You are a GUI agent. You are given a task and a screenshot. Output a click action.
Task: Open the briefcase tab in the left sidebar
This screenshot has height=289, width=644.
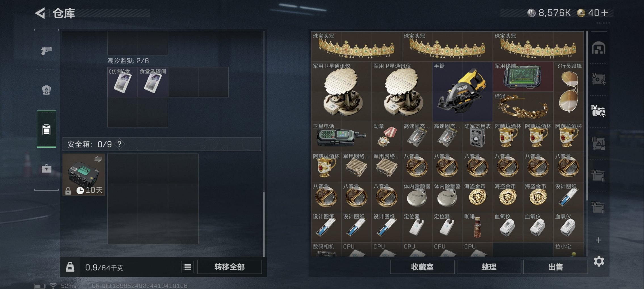(x=46, y=169)
